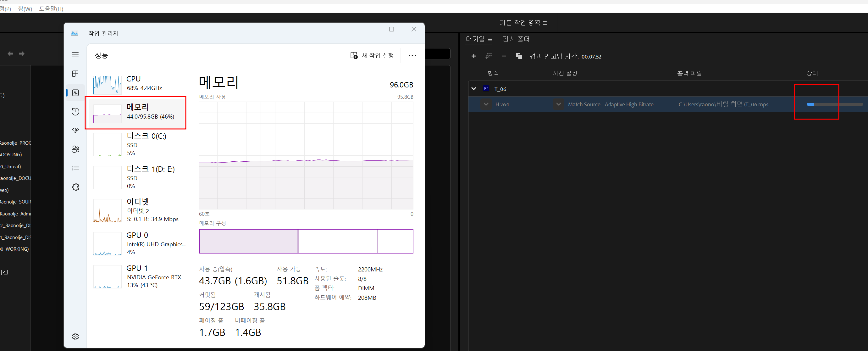
Task: Open Task Manager settings gear
Action: [x=75, y=336]
